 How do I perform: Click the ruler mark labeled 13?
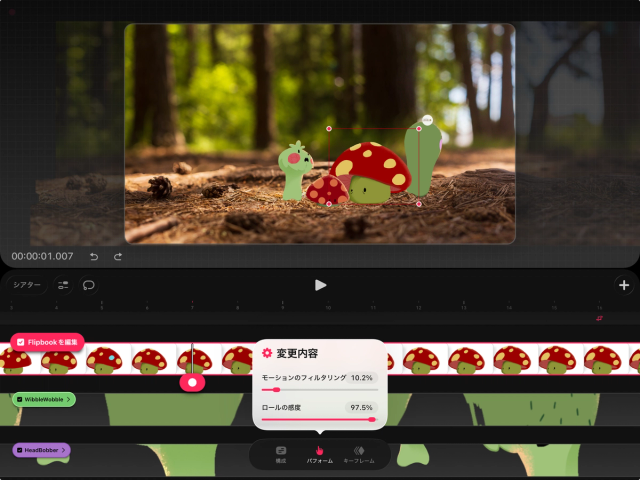click(463, 308)
